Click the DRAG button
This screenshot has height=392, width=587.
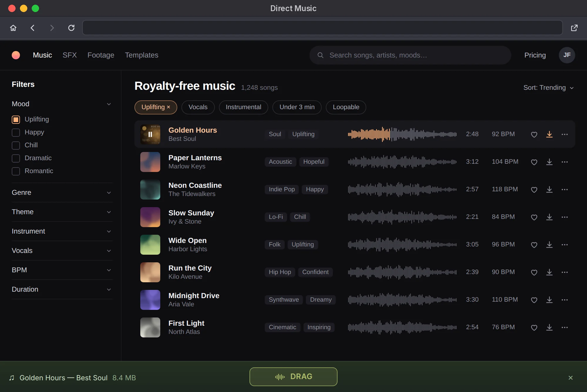pyautogui.click(x=293, y=376)
